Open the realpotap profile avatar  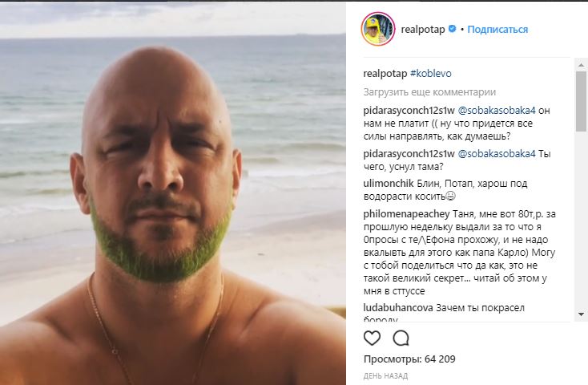point(378,29)
